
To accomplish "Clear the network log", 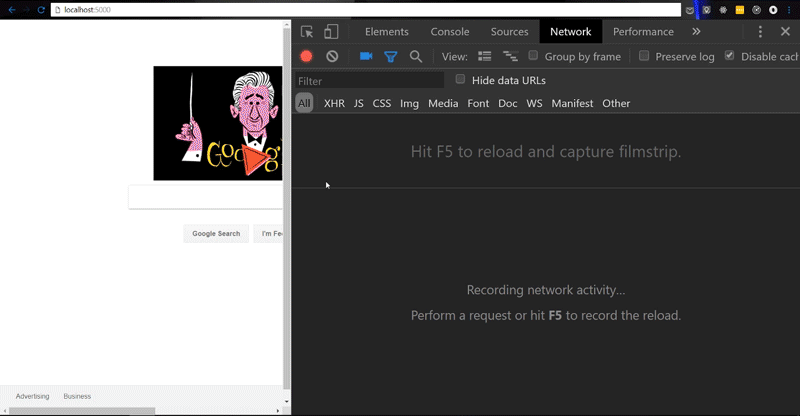I will click(332, 56).
